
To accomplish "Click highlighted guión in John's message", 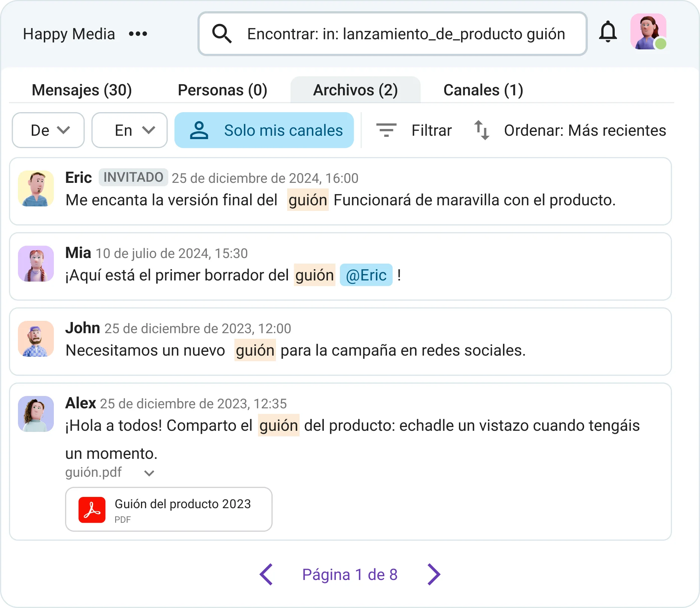I will click(255, 350).
